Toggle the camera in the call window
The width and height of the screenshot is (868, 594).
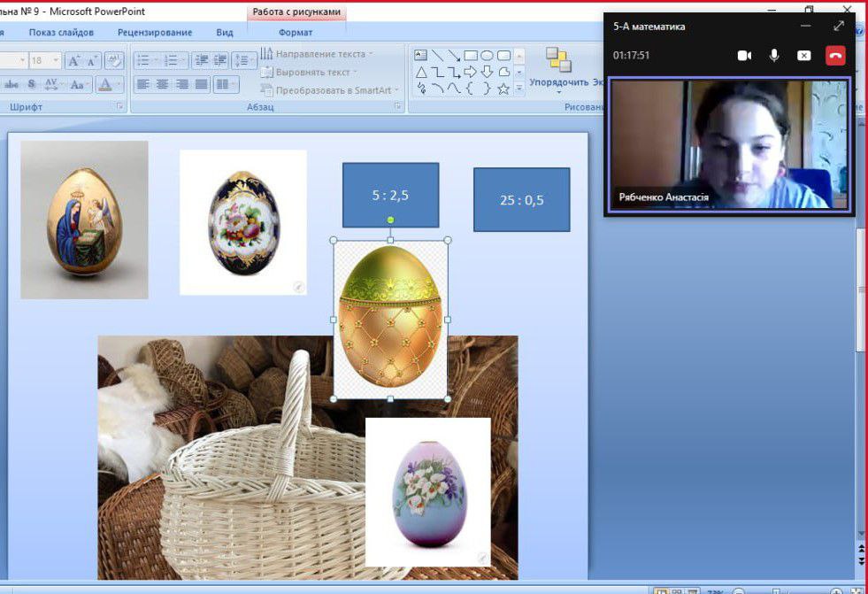pos(744,56)
